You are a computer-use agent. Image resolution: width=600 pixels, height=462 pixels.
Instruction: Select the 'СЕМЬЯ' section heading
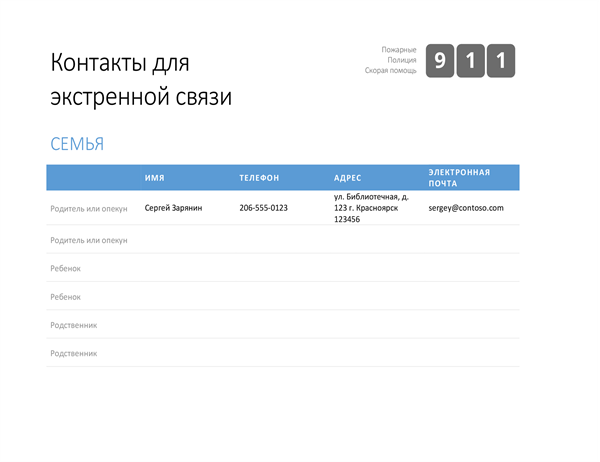pos(77,144)
